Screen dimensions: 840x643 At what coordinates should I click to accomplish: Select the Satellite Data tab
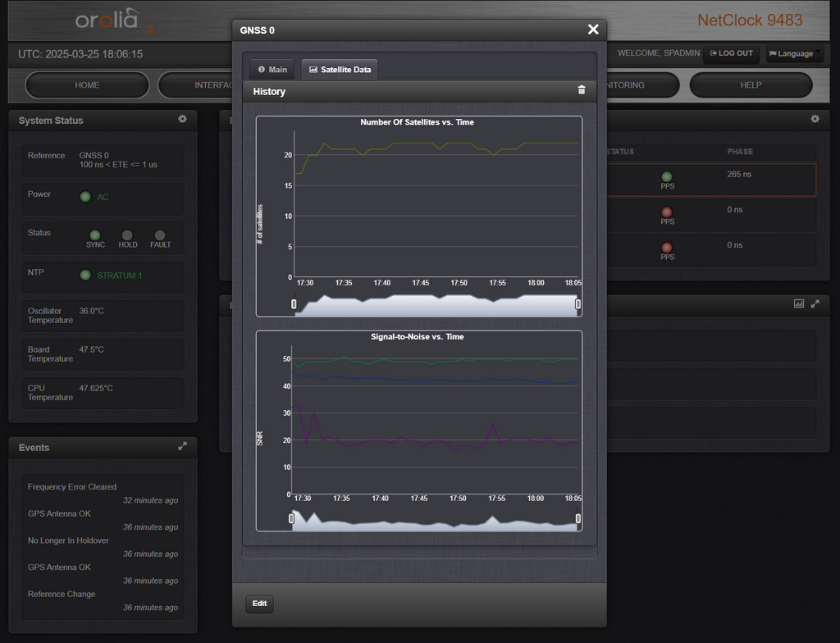pos(340,70)
